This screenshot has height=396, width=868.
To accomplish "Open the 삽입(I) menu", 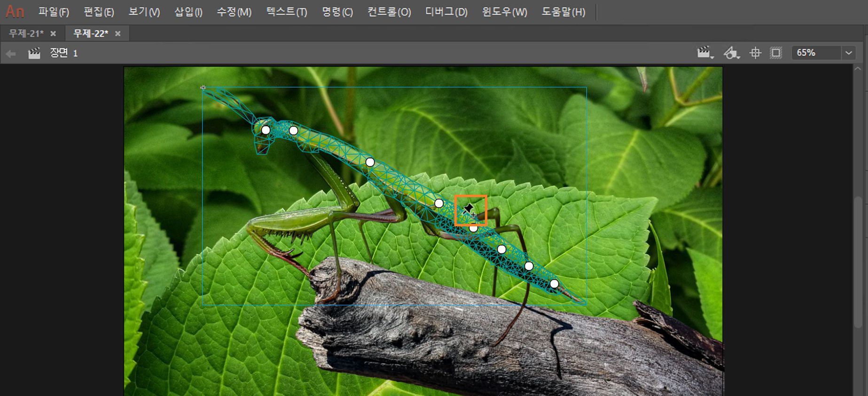I will coord(188,12).
